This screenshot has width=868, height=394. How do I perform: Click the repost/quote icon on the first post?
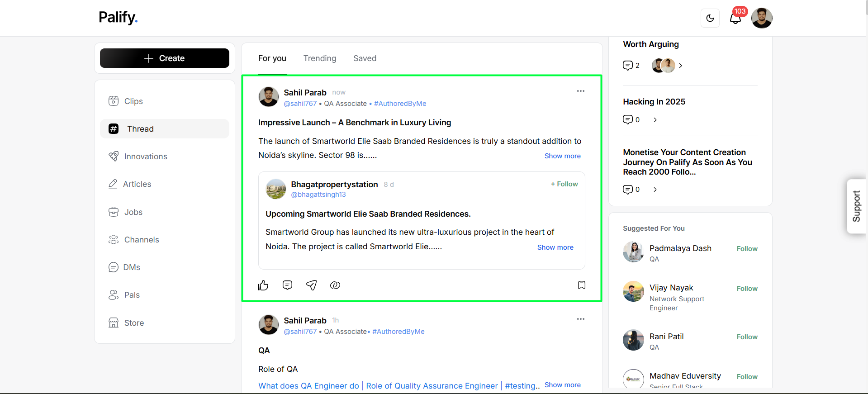(x=335, y=285)
